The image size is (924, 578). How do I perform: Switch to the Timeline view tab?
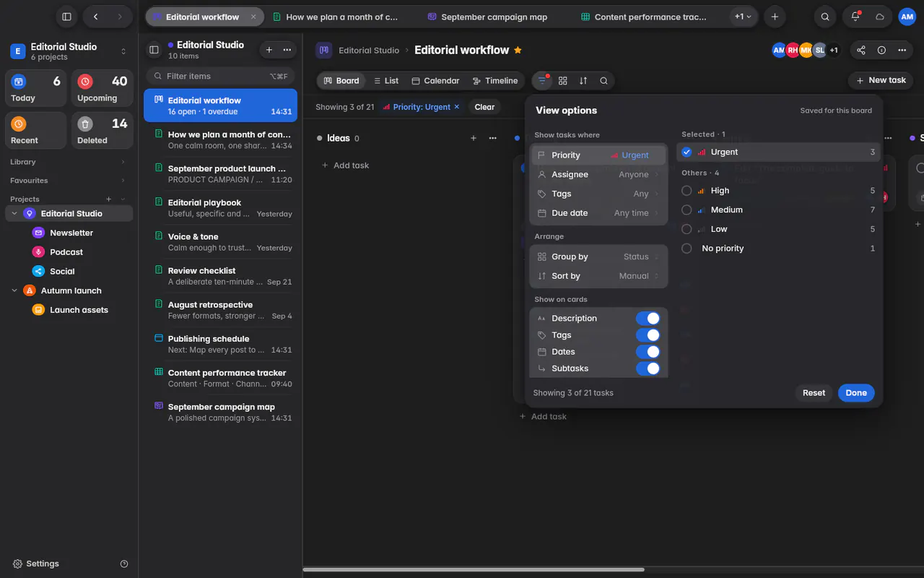click(x=495, y=81)
